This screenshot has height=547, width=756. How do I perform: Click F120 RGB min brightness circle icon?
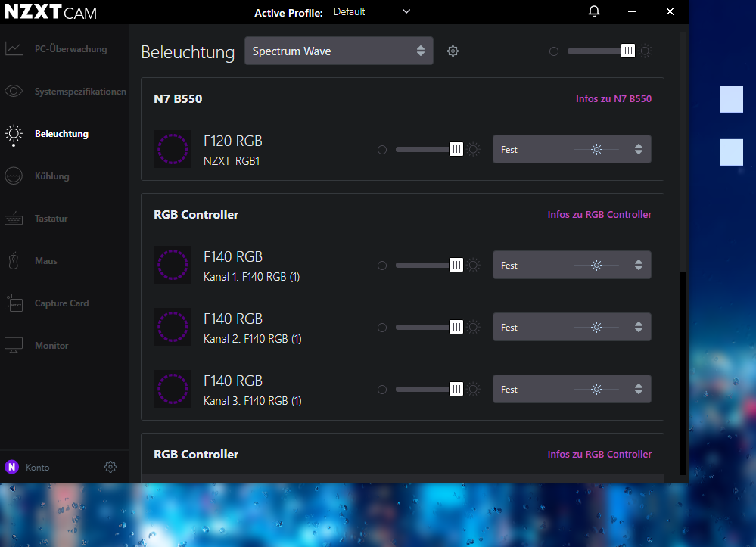(x=382, y=150)
